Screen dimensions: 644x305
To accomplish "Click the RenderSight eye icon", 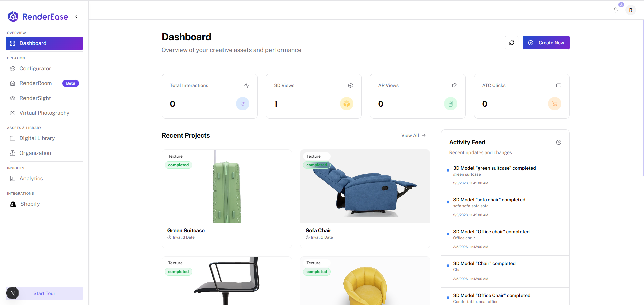I will pyautogui.click(x=13, y=98).
